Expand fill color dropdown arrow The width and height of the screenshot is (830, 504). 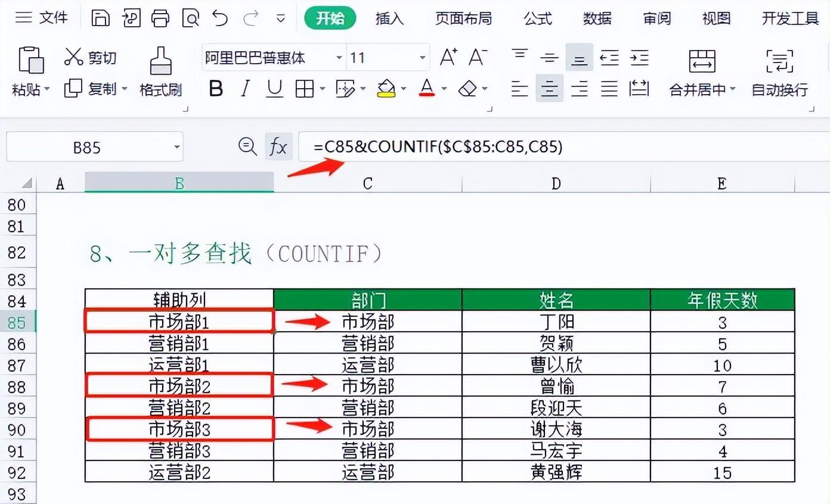tap(404, 90)
